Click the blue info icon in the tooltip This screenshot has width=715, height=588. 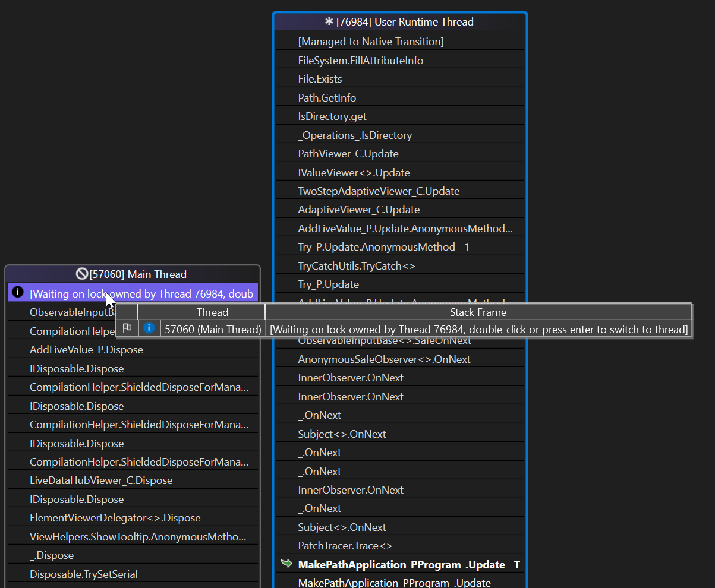[x=149, y=328]
